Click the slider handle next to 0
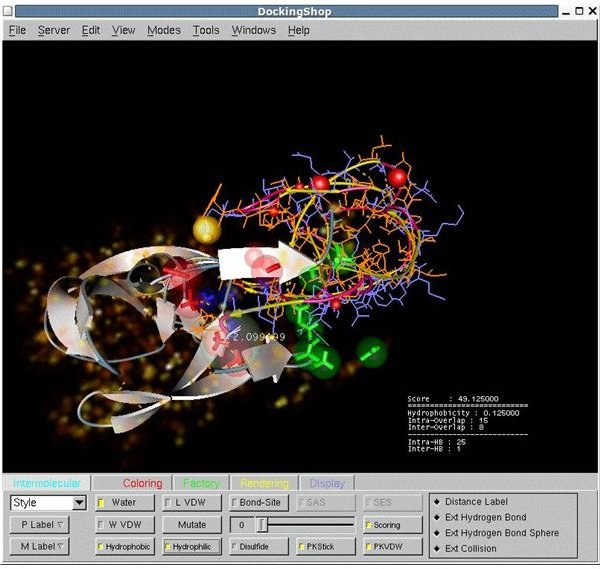The image size is (600, 569). click(x=262, y=525)
